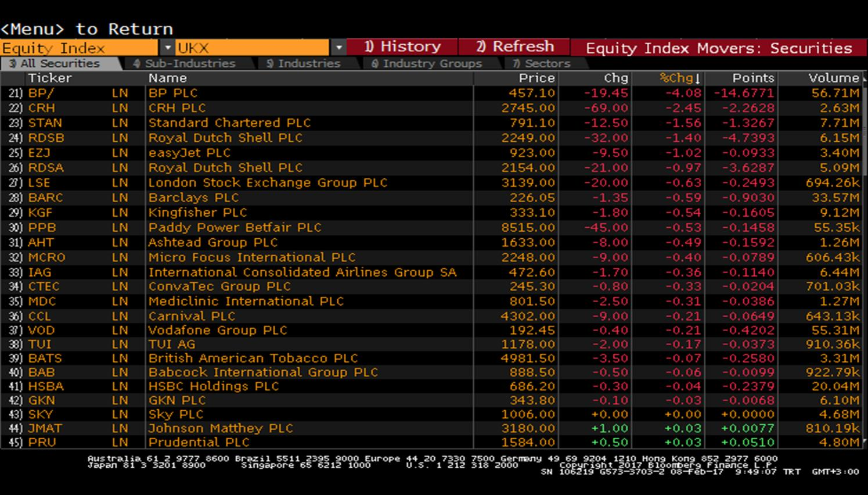
Task: Click BP points value -14.6771
Action: (744, 93)
